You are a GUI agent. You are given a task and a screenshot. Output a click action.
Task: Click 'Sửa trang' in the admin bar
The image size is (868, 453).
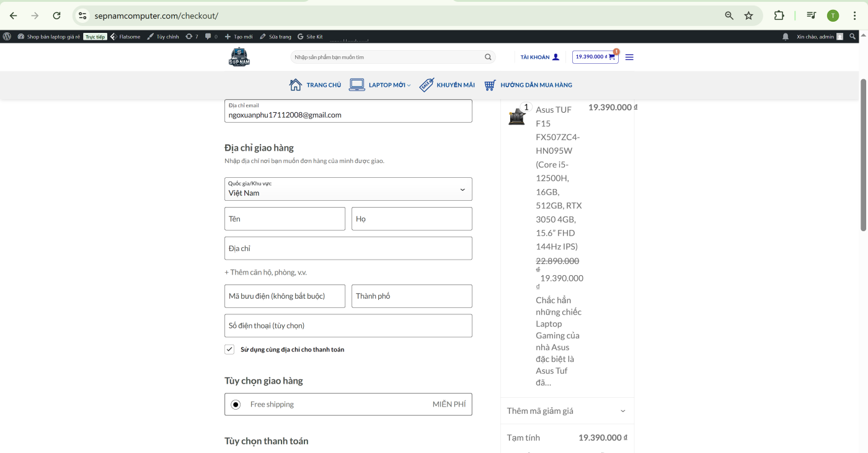click(275, 37)
